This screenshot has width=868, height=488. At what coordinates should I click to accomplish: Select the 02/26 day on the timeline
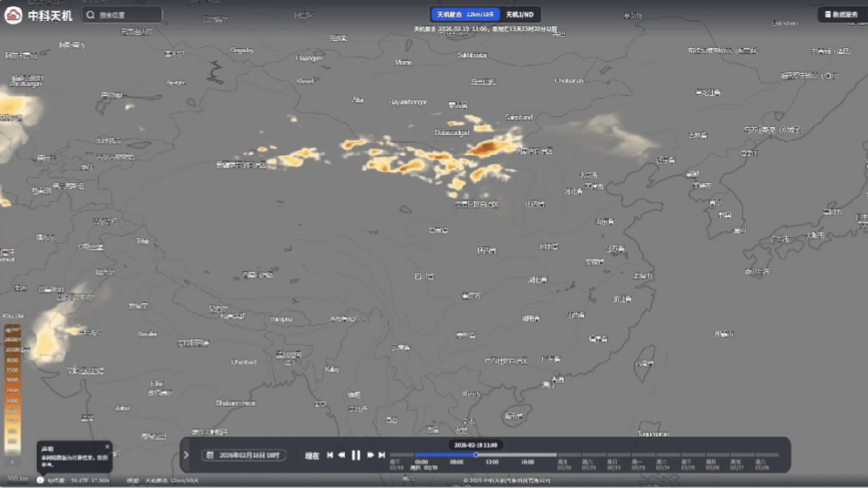pyautogui.click(x=713, y=465)
